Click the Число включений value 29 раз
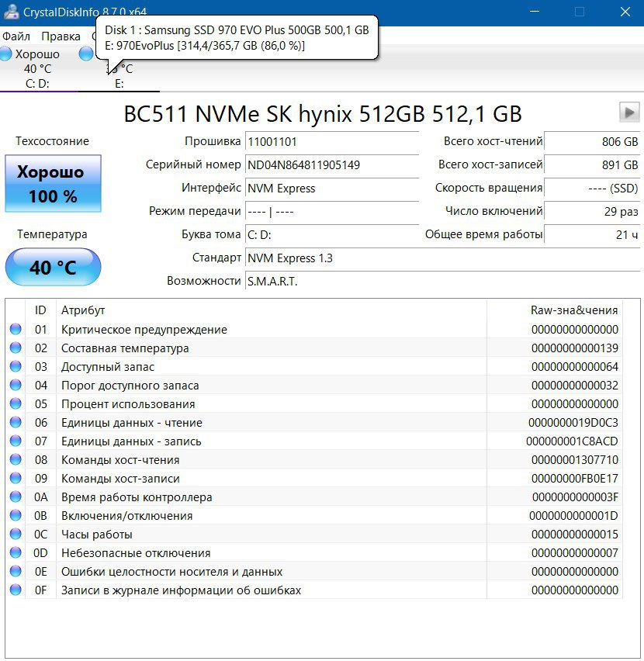Screen dimensions: 644x661 coord(592,211)
